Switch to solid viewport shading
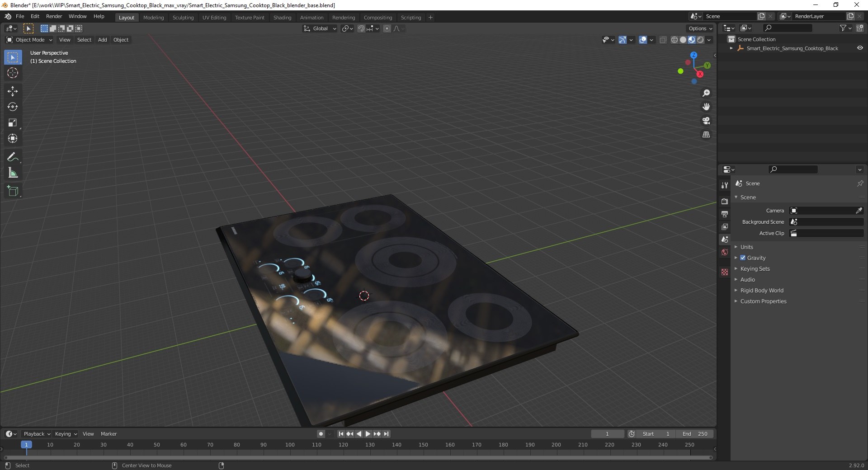 tap(683, 40)
